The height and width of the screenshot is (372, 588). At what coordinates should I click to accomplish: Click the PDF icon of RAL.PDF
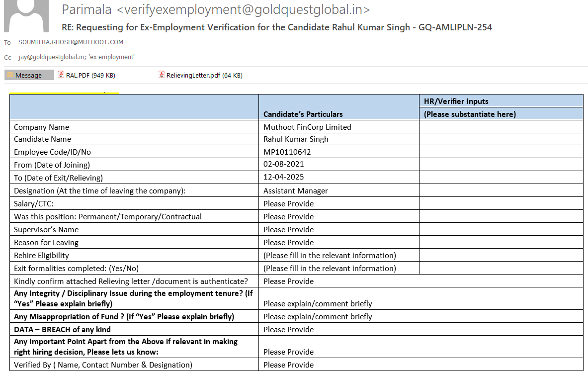pyautogui.click(x=62, y=75)
